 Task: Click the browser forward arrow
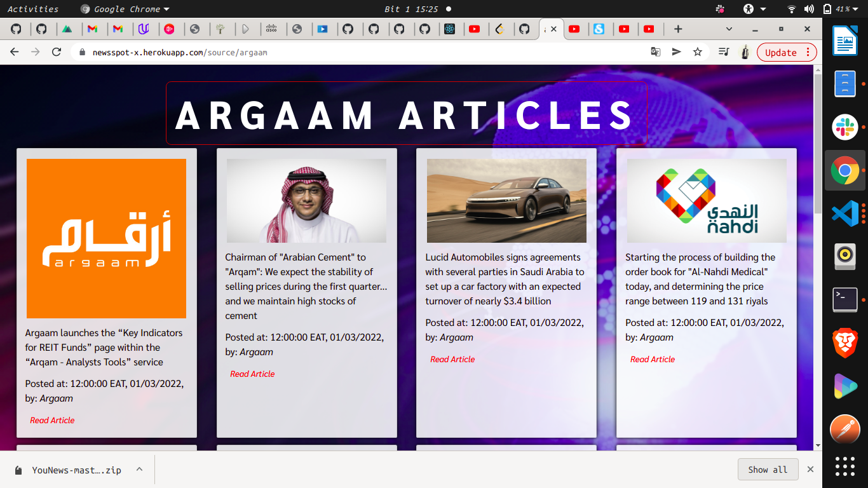pyautogui.click(x=36, y=52)
